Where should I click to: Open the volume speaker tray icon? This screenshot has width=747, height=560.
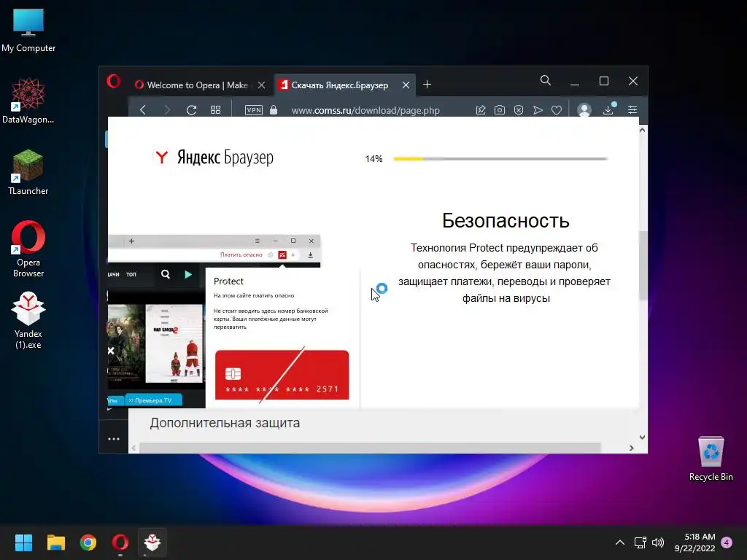(658, 542)
